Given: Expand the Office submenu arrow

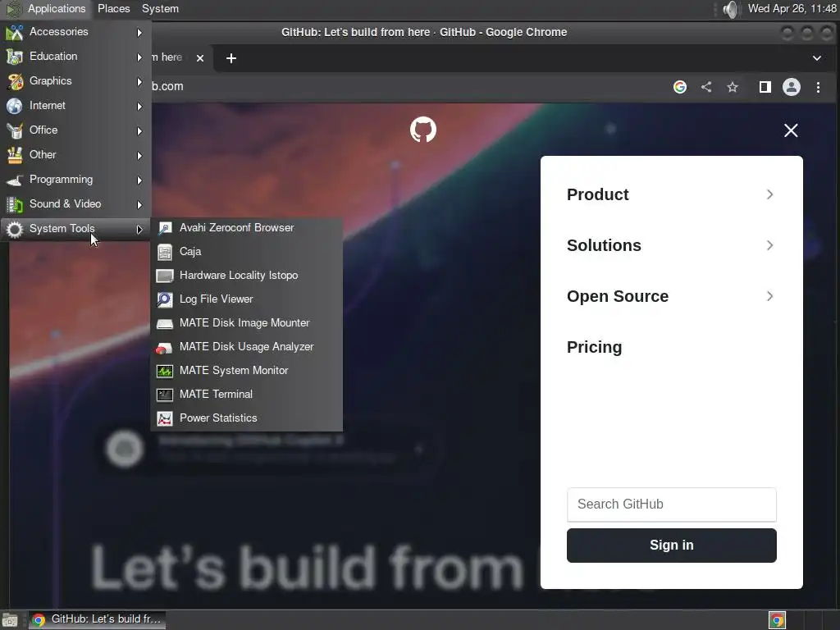Looking at the screenshot, I should pyautogui.click(x=139, y=131).
